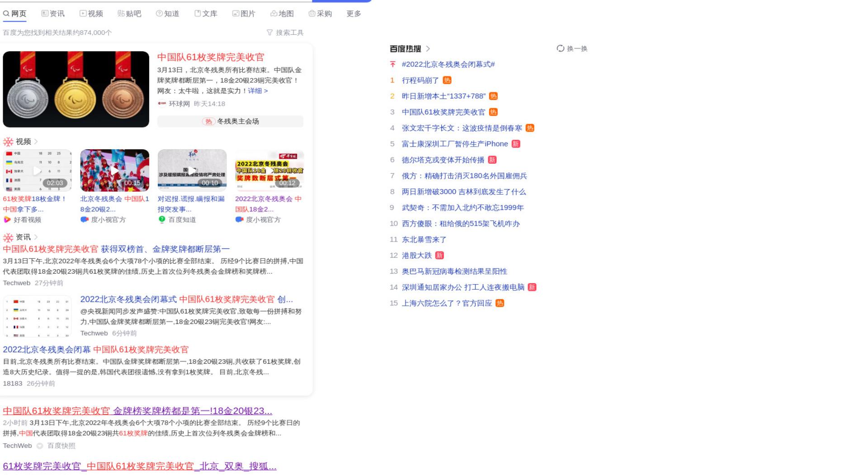This screenshot has height=475, width=868.
Task: Click the 好看视频 source icon
Action: pyautogui.click(x=7, y=219)
